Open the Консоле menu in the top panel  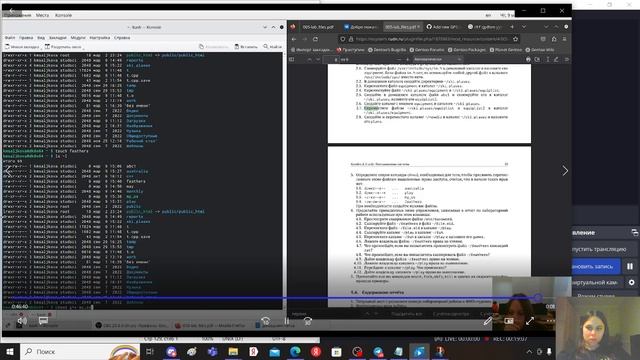[63, 15]
